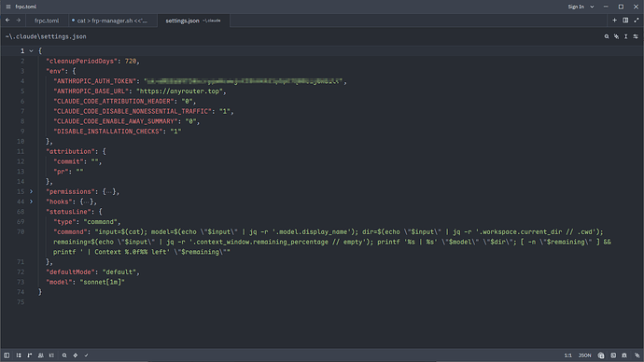Viewport: 644px width, 362px height.
Task: Click line number 75 in the gutter
Action: (x=21, y=302)
